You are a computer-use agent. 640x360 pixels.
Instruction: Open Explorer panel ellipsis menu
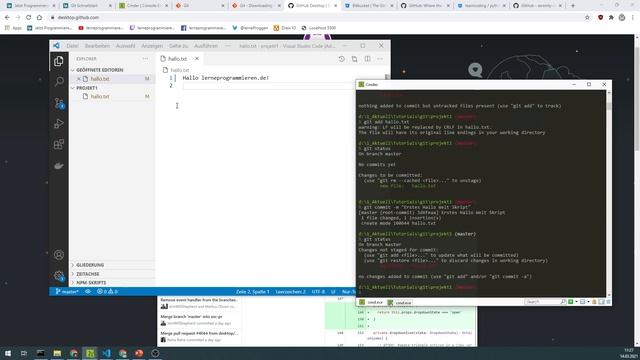(145, 59)
